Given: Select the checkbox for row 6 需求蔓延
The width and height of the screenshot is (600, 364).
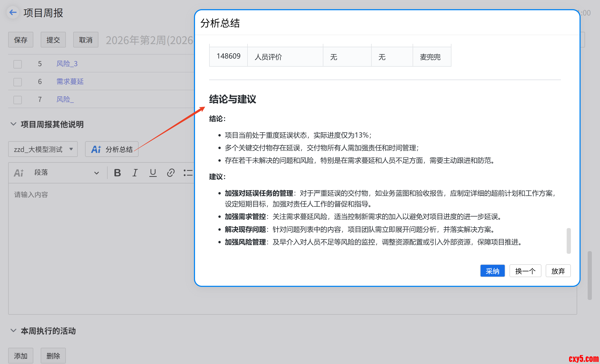Looking at the screenshot, I should [x=18, y=82].
